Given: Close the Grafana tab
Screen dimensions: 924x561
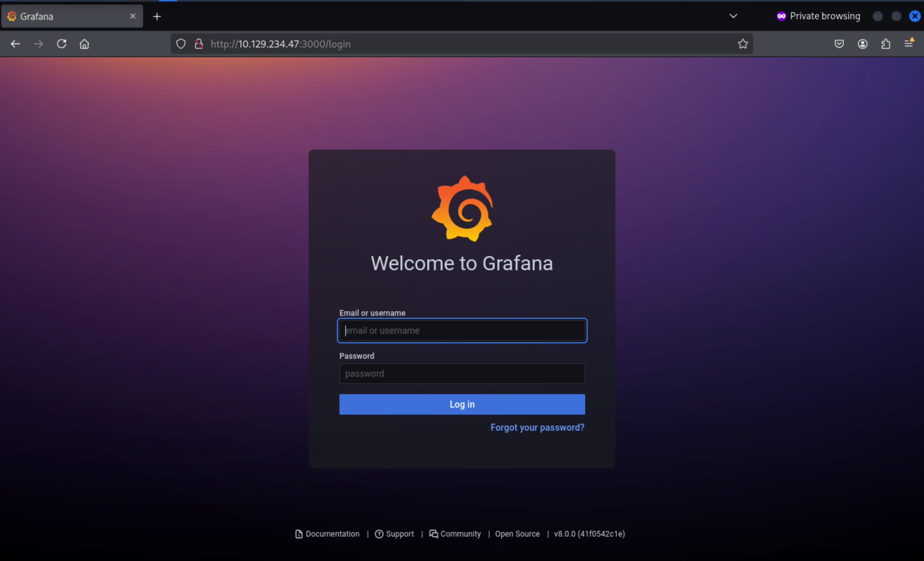Looking at the screenshot, I should click(x=133, y=16).
